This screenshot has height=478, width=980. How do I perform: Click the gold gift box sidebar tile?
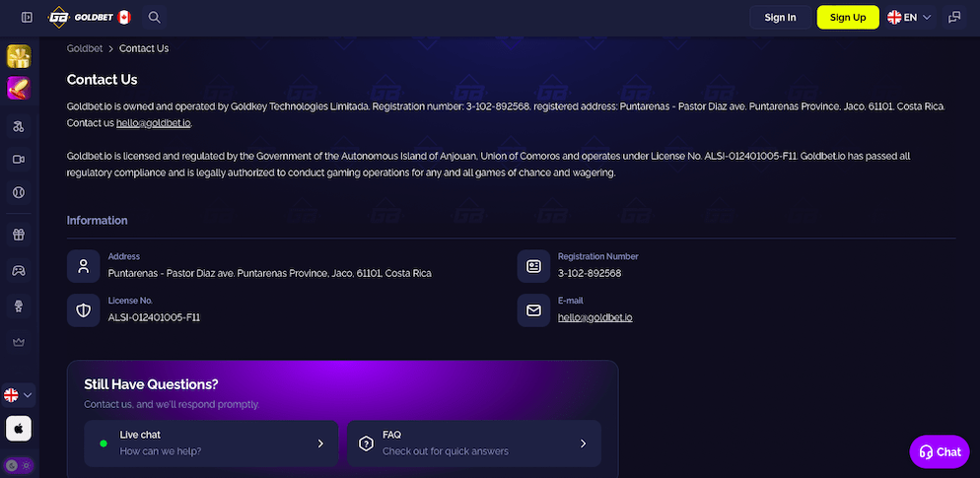pyautogui.click(x=19, y=57)
